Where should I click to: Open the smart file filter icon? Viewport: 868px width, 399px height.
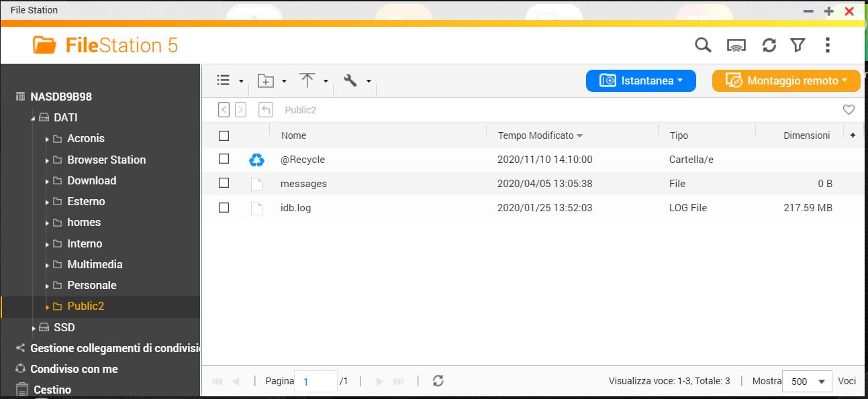798,45
